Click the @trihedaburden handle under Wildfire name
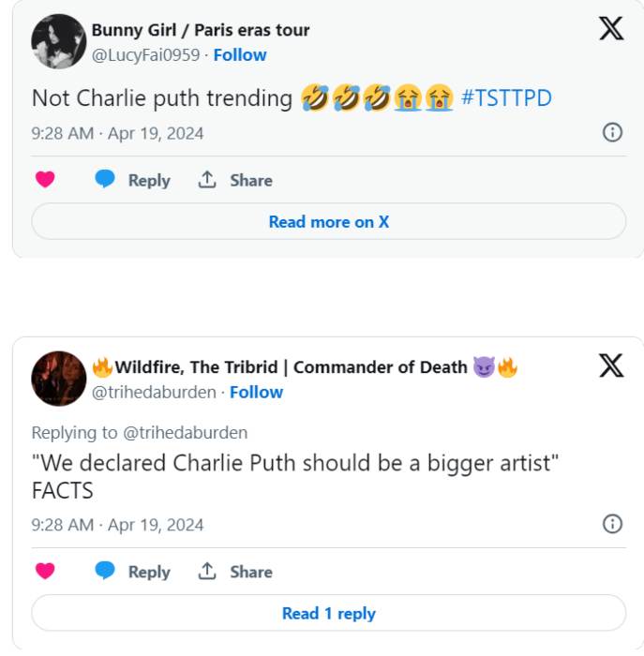 [154, 393]
